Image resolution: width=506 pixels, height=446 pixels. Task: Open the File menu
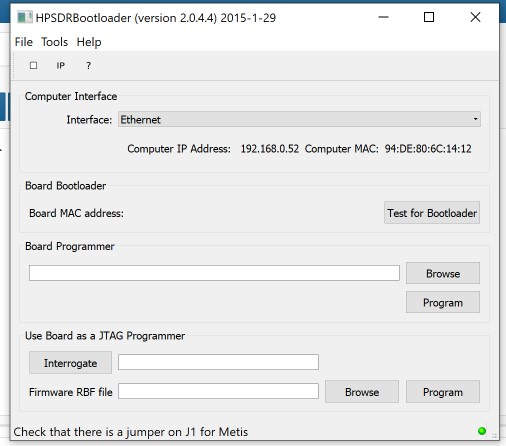click(x=24, y=42)
